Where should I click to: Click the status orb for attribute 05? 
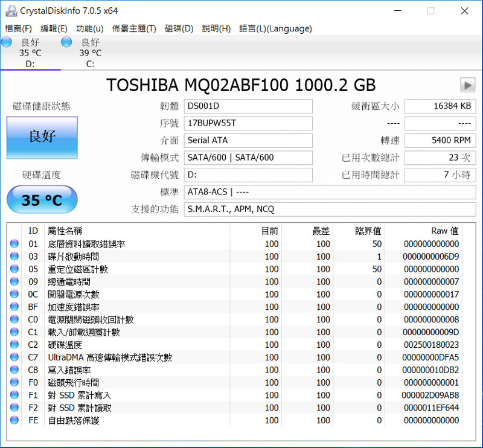14,269
